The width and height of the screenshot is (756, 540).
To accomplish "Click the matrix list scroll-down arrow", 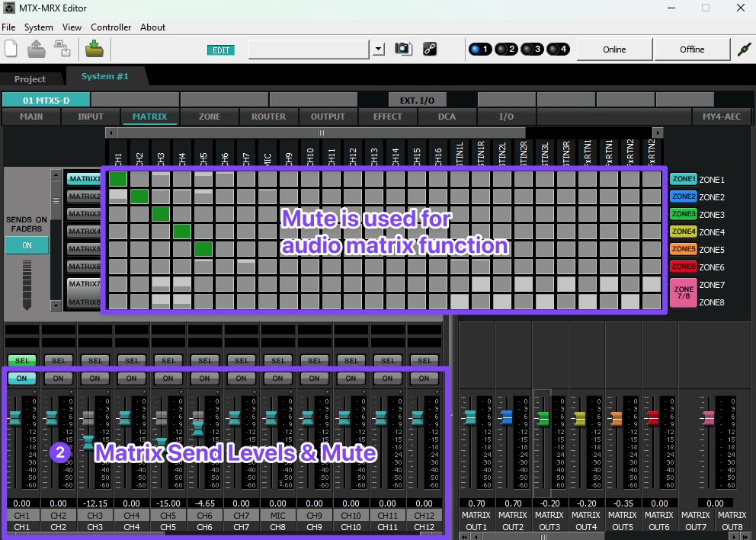I will pyautogui.click(x=56, y=305).
